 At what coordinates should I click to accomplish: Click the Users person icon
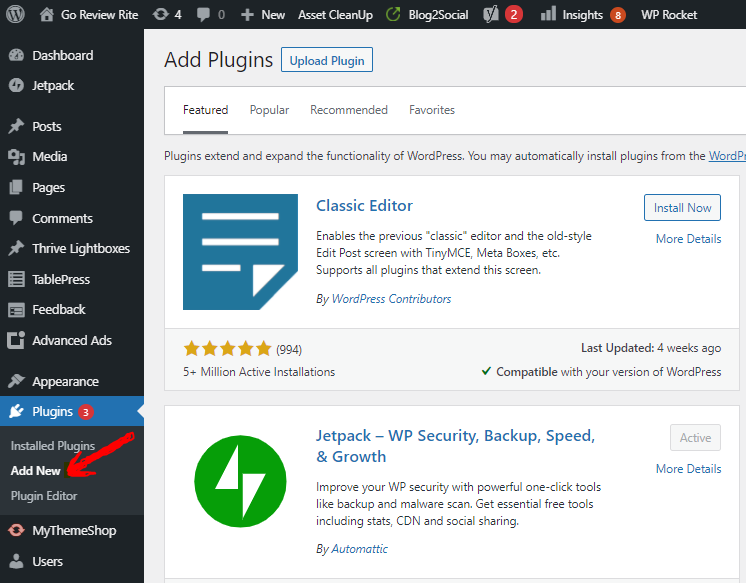16,561
